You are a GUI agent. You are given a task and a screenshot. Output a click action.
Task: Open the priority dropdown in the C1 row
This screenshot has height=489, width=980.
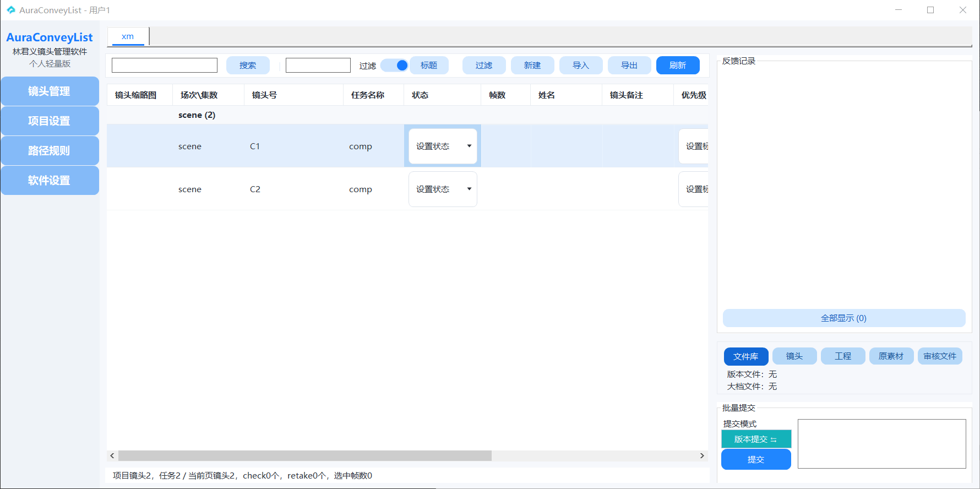pos(694,146)
